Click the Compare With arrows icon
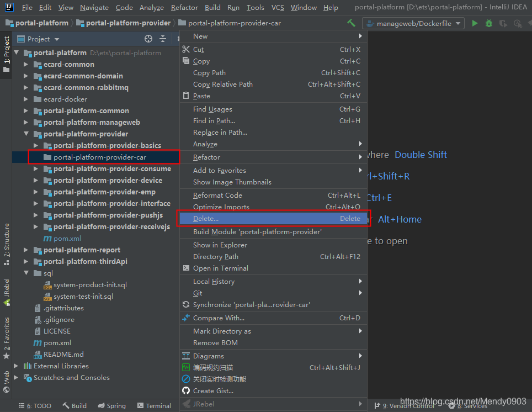 (x=186, y=318)
